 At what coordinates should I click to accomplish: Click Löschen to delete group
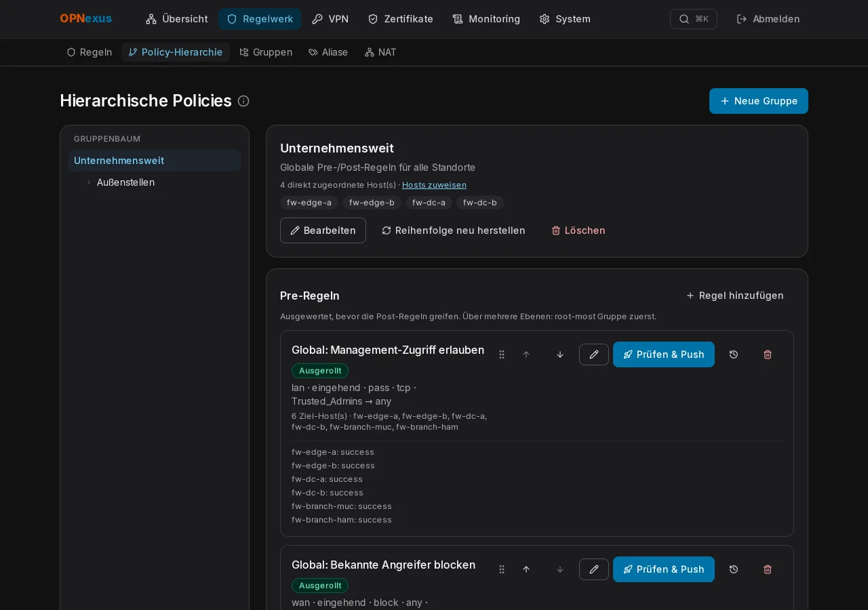(578, 230)
